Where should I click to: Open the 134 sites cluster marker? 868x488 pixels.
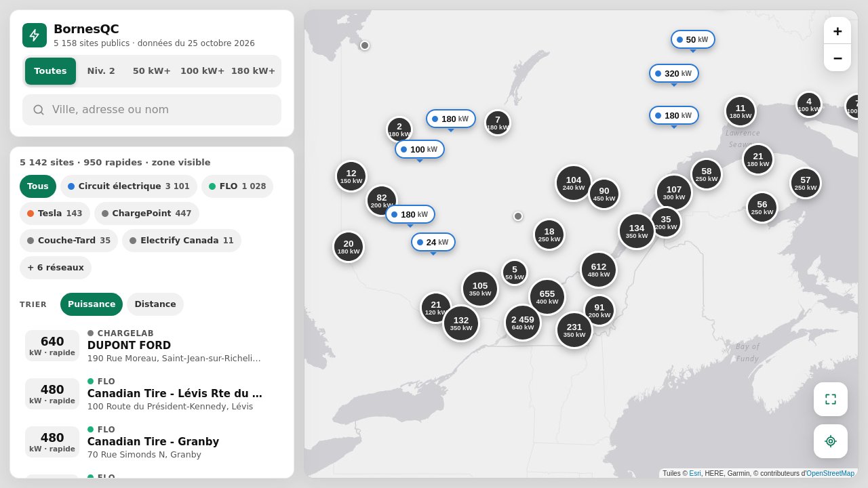[x=637, y=231]
